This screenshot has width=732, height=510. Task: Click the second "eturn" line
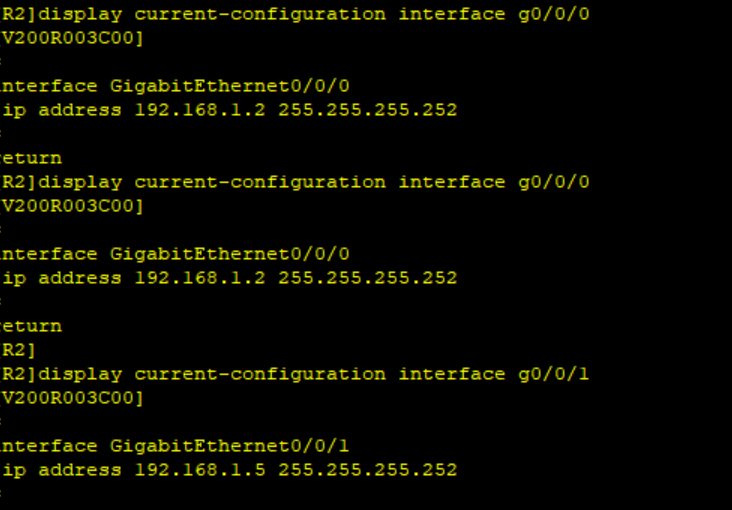(32, 326)
